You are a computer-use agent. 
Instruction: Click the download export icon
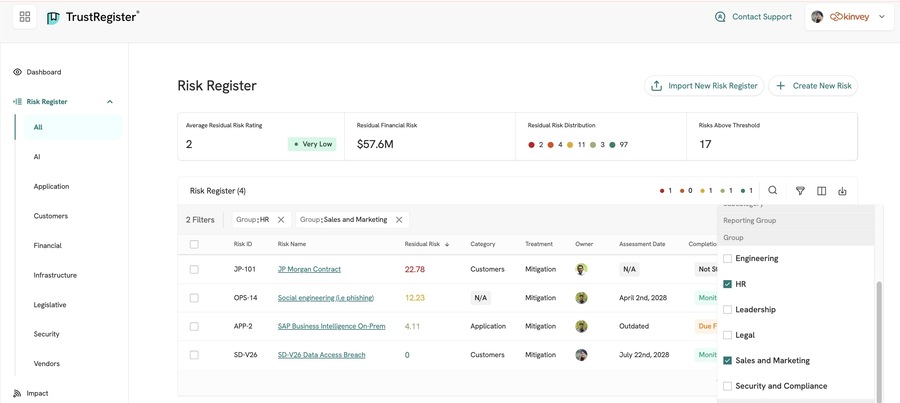(x=842, y=191)
